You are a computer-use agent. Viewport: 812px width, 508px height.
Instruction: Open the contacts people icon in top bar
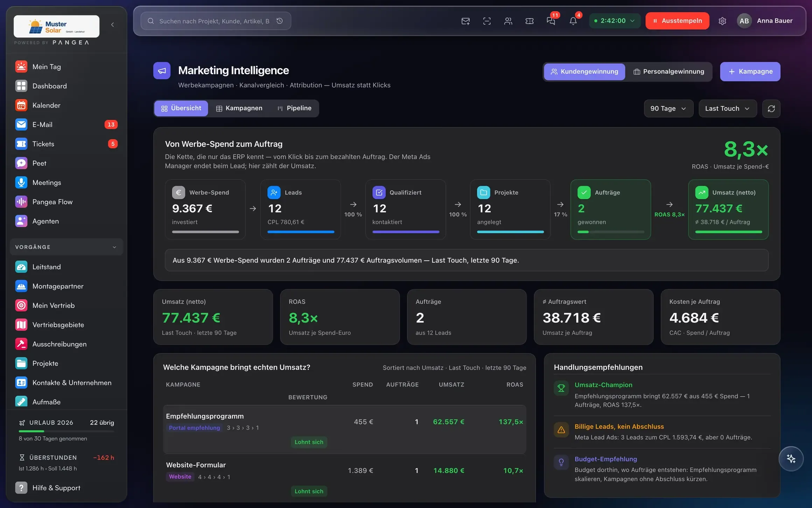click(508, 21)
